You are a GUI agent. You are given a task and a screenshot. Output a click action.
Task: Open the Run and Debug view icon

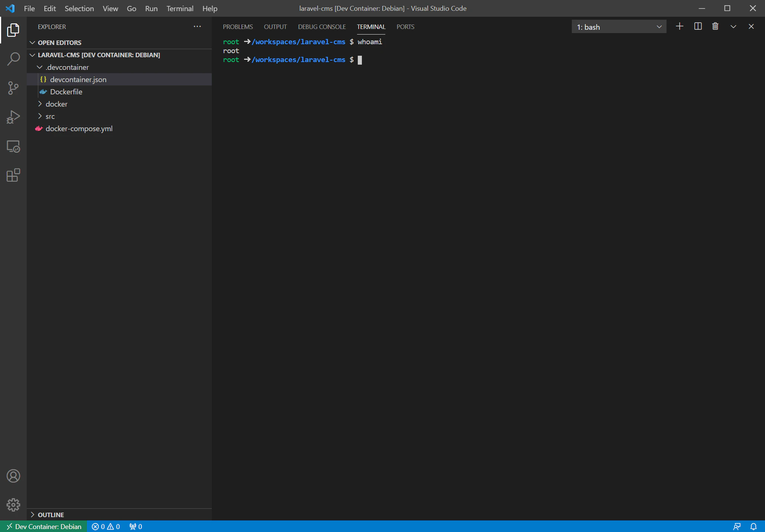point(13,117)
